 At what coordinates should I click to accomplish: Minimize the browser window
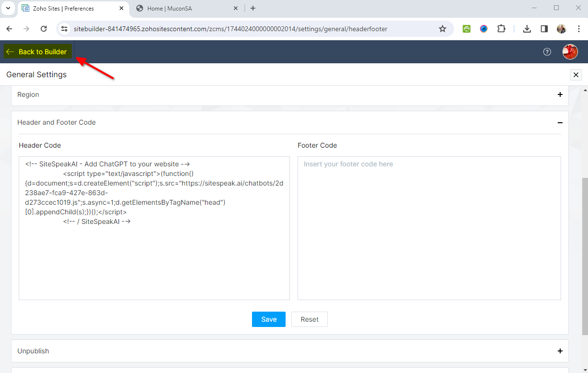[x=534, y=8]
